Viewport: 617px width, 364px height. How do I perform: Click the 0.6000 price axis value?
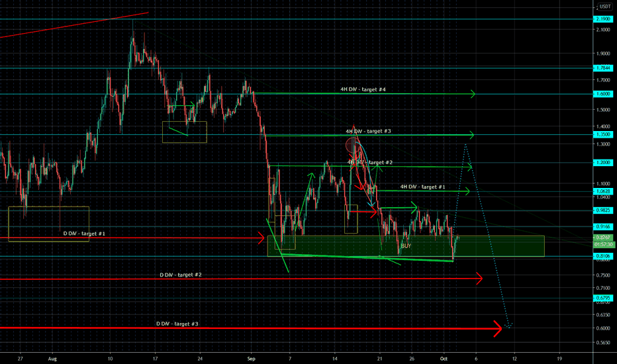pyautogui.click(x=603, y=328)
